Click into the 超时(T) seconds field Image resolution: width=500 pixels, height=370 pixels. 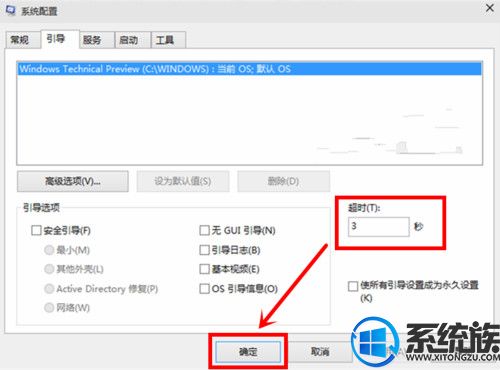point(379,227)
